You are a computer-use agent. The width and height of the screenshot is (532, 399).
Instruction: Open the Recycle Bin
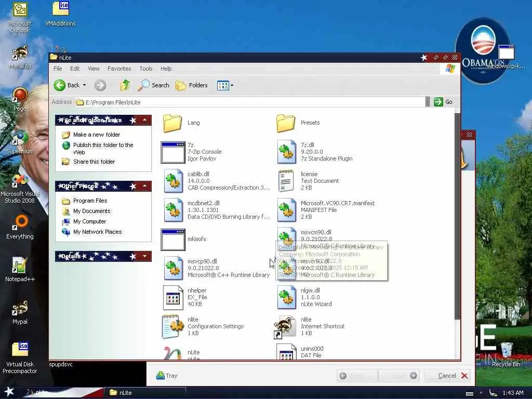pyautogui.click(x=506, y=354)
